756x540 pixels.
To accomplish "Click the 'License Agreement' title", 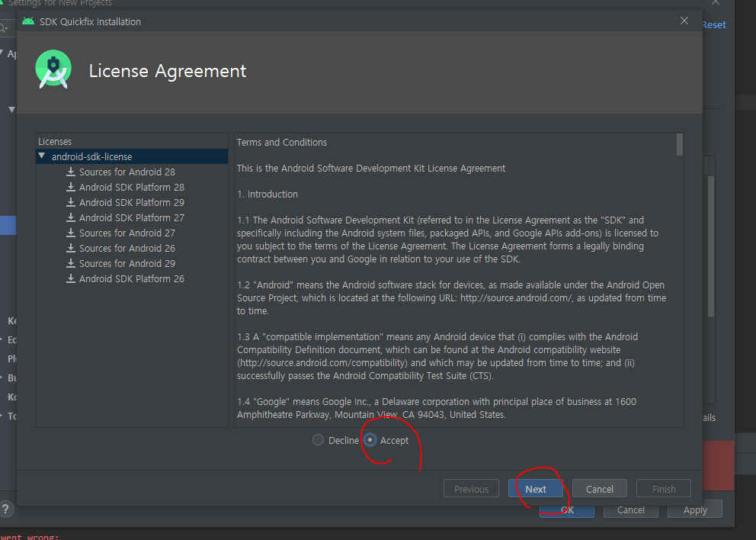I will pyautogui.click(x=168, y=71).
